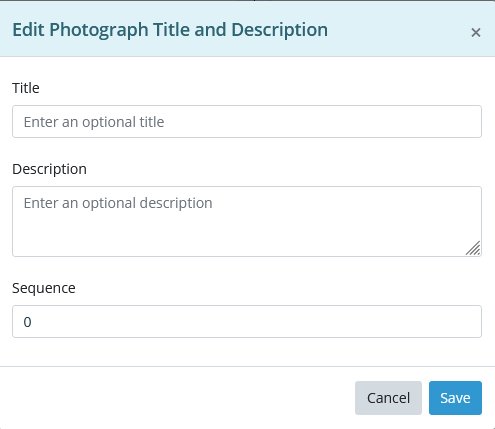Close the Edit Photograph dialog with X
The height and width of the screenshot is (429, 495).
click(476, 33)
